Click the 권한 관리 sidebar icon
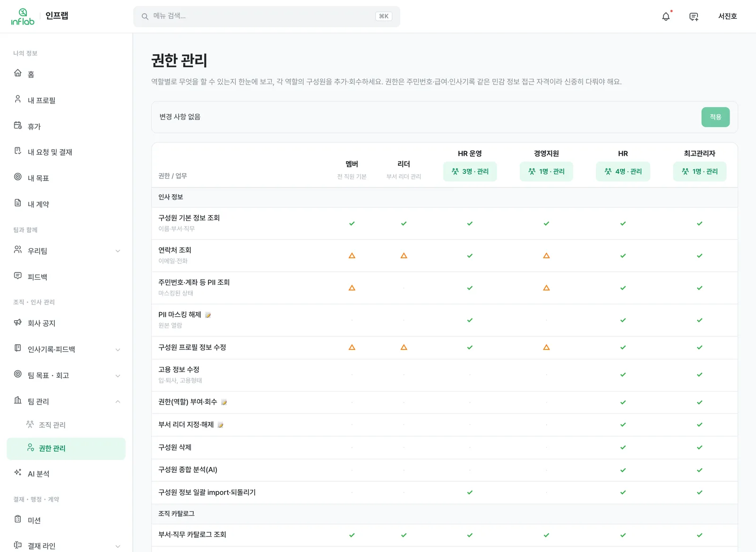756x552 pixels. coord(30,448)
